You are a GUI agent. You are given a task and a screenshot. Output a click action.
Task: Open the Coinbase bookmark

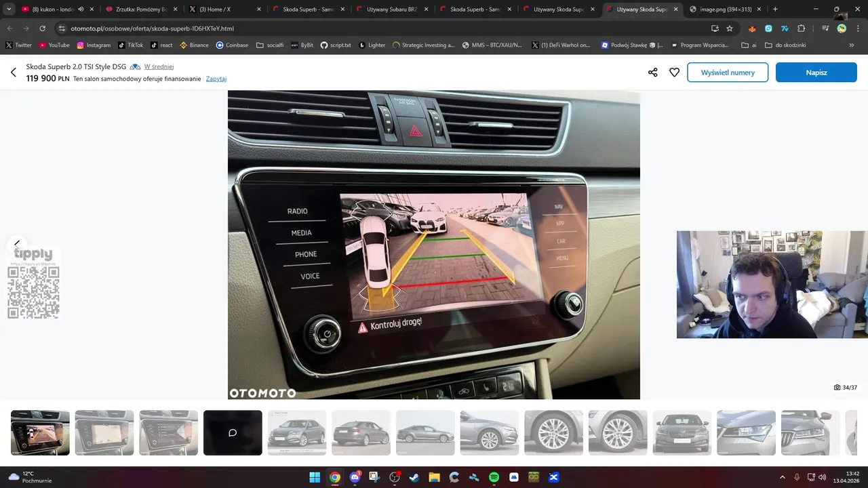232,45
